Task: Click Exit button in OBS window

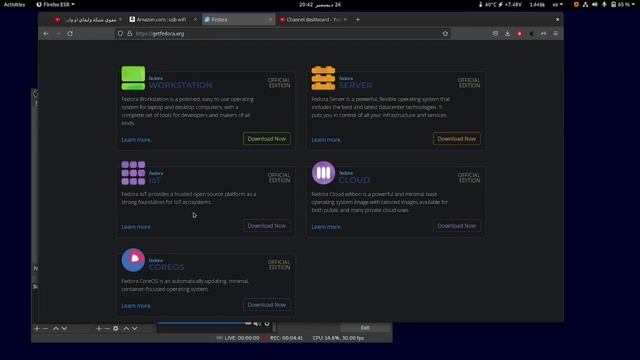Action: [x=365, y=327]
